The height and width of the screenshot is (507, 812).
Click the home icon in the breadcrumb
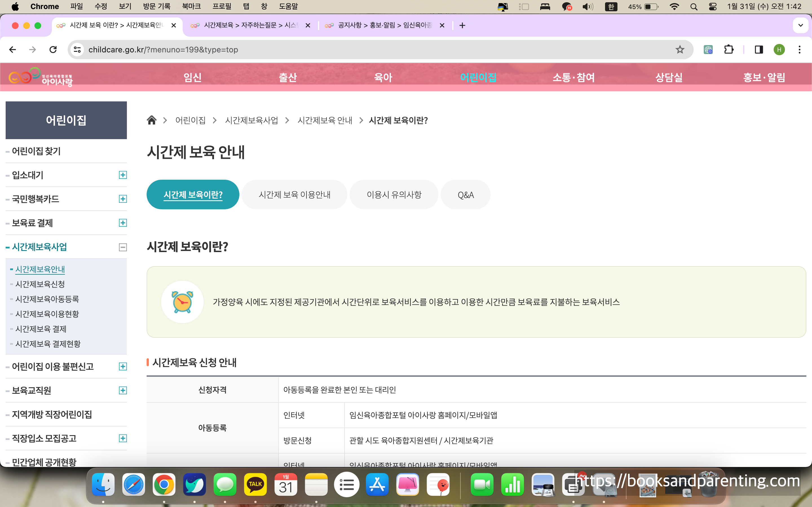coord(152,120)
